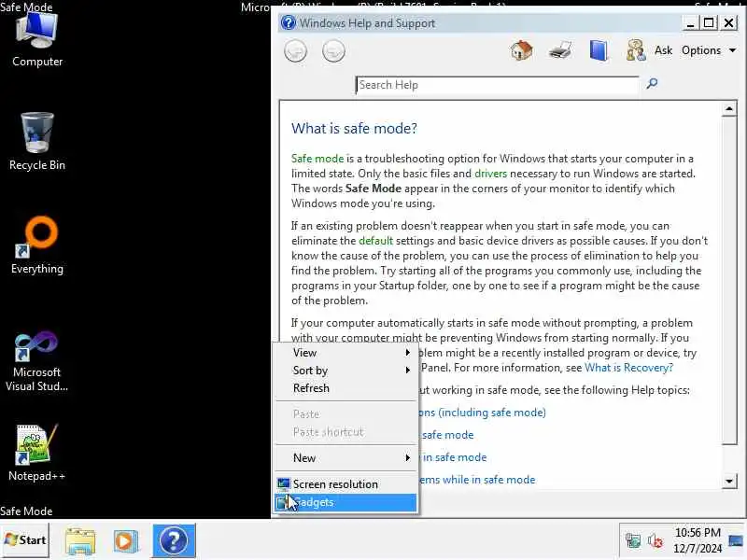Click the 'What is safe mode?' heading

(354, 128)
